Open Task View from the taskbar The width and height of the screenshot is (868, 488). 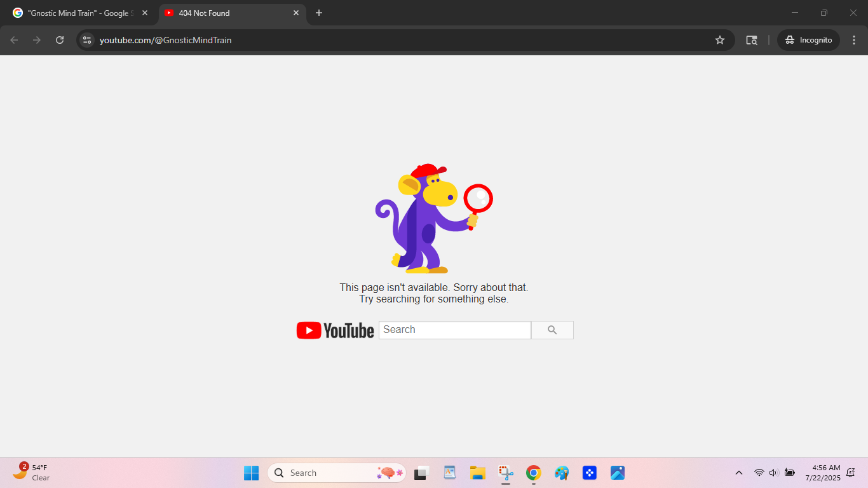click(421, 473)
